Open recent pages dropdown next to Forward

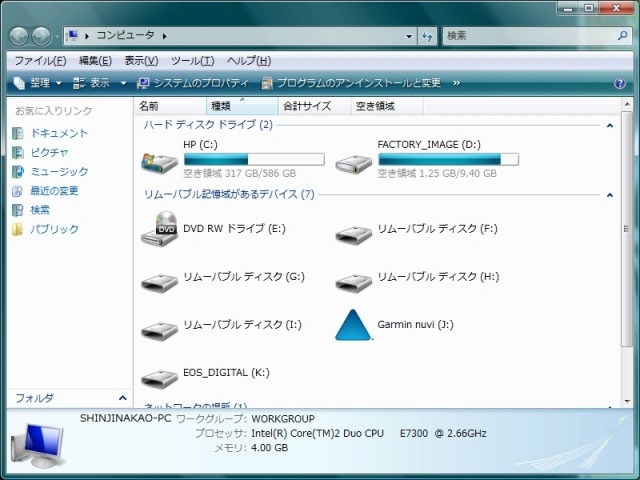pos(56,36)
